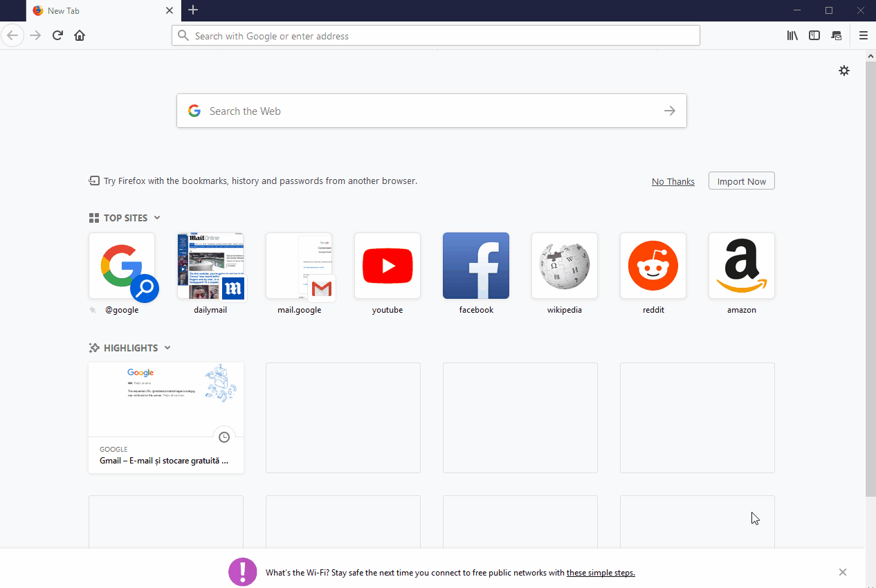
Task: Click the HIGHLIGHTS heading text
Action: tap(131, 348)
